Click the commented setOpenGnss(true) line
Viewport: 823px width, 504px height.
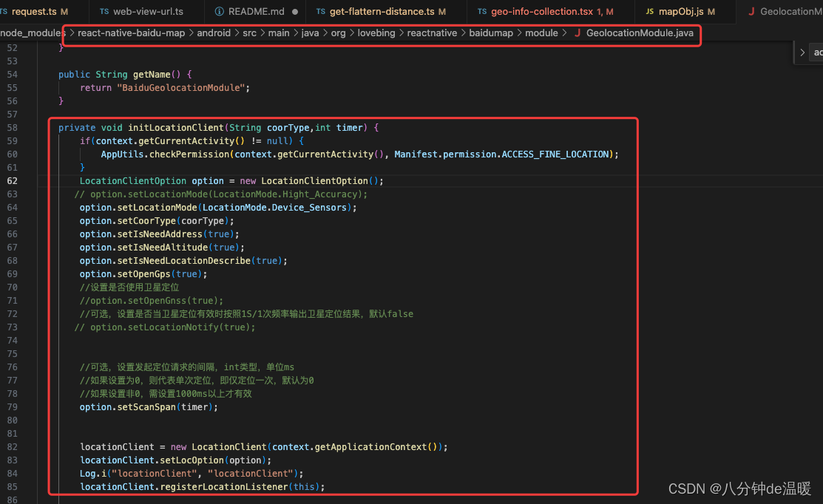pos(152,301)
